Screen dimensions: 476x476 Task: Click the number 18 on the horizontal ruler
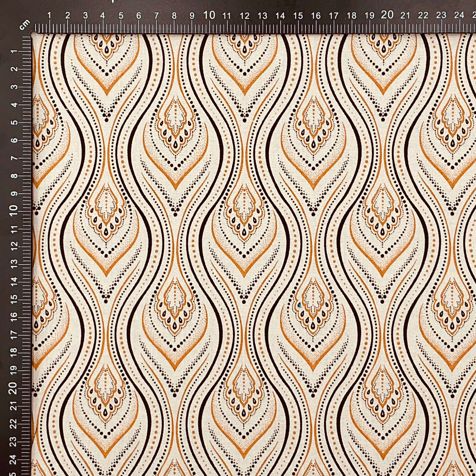pyautogui.click(x=352, y=16)
